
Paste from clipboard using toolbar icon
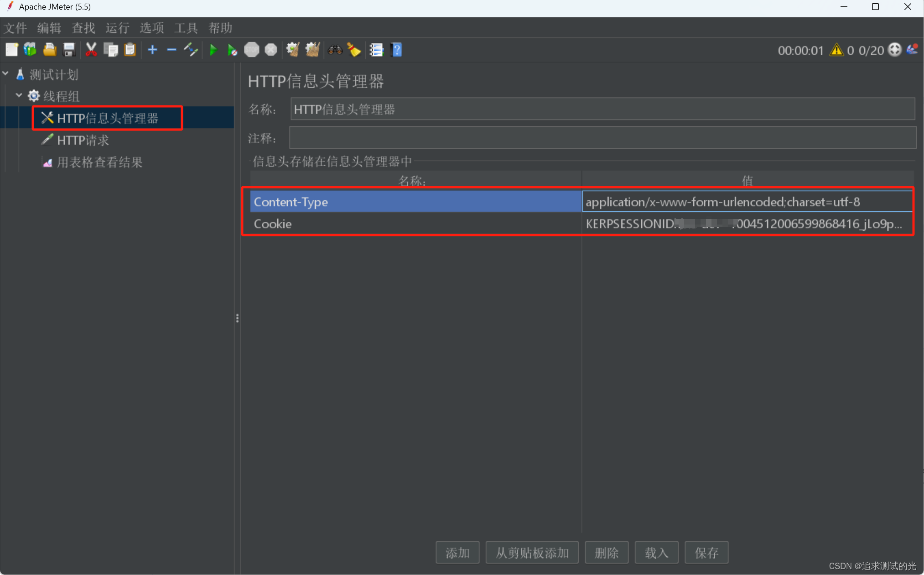pyautogui.click(x=130, y=50)
